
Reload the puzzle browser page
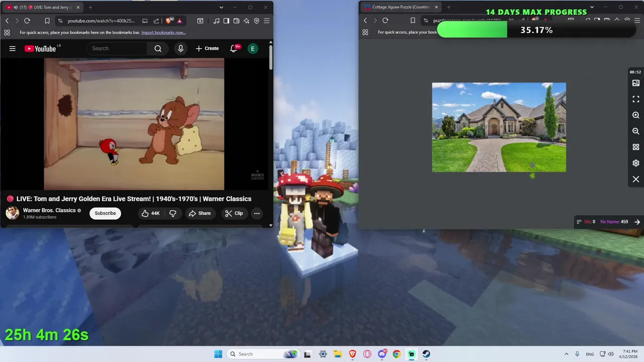point(385,21)
